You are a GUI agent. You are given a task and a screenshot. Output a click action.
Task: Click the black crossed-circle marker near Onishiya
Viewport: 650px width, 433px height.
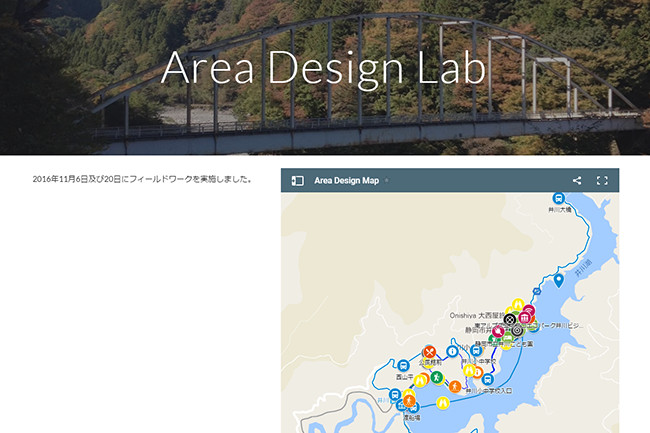[x=509, y=320]
